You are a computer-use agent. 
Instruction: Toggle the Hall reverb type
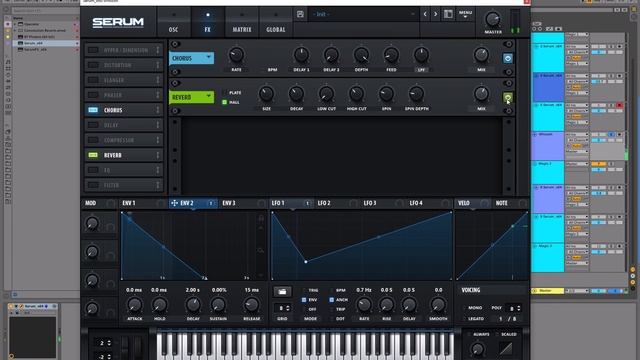[x=224, y=102]
